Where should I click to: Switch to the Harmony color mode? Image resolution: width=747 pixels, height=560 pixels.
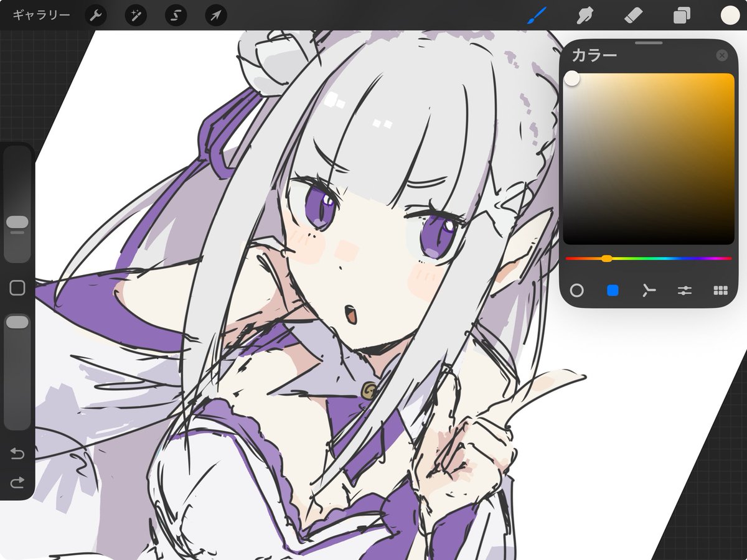click(649, 290)
